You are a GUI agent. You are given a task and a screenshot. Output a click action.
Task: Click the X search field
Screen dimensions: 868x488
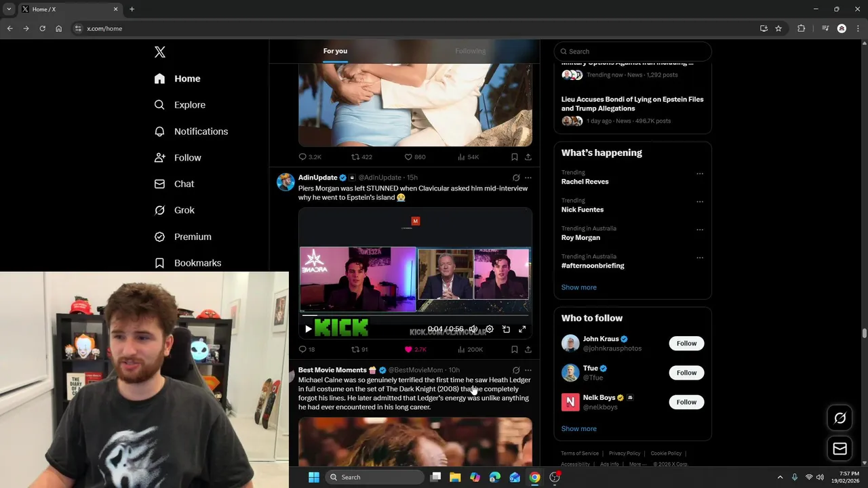[x=633, y=52]
